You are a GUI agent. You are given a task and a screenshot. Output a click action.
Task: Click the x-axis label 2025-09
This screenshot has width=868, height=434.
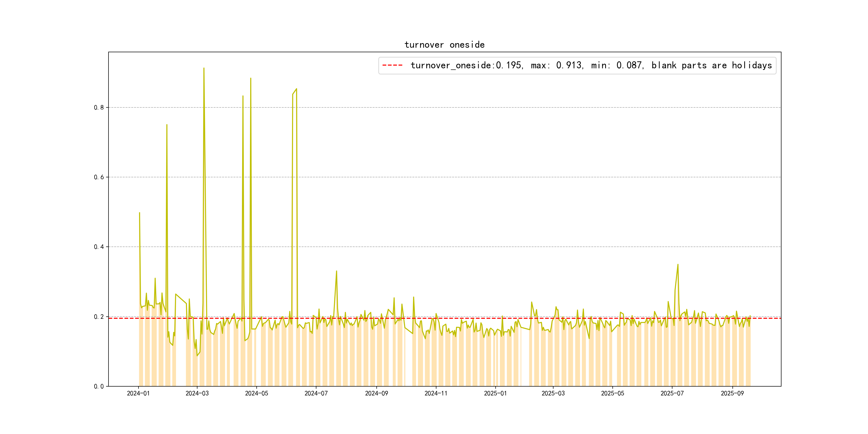pos(732,394)
